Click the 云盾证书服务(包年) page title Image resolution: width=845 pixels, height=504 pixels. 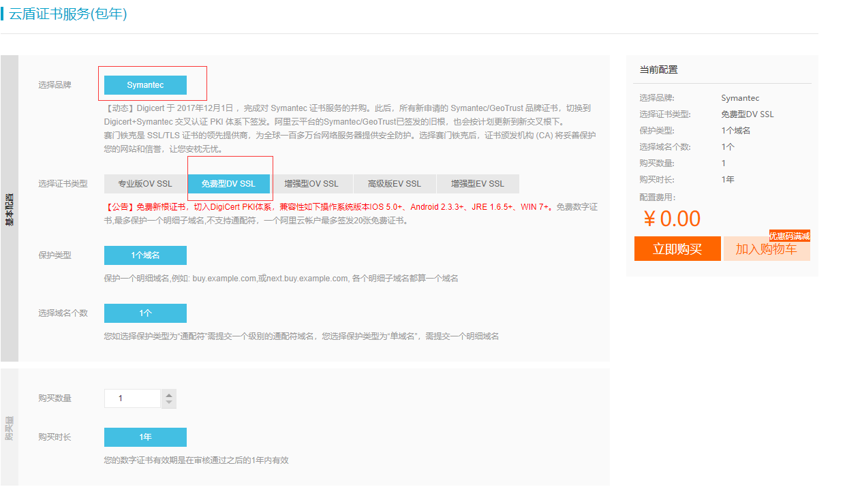pos(67,14)
